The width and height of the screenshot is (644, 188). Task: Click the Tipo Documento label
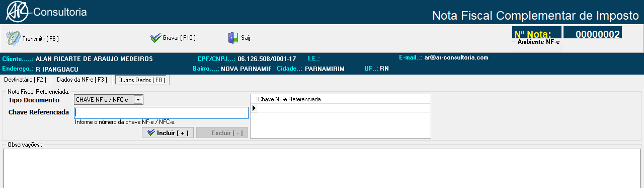click(34, 100)
